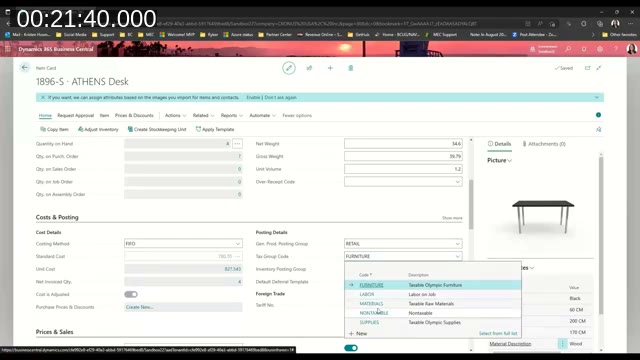Collapse notification bar with chevron
Screen dimensions: 640x360
(x=596, y=98)
